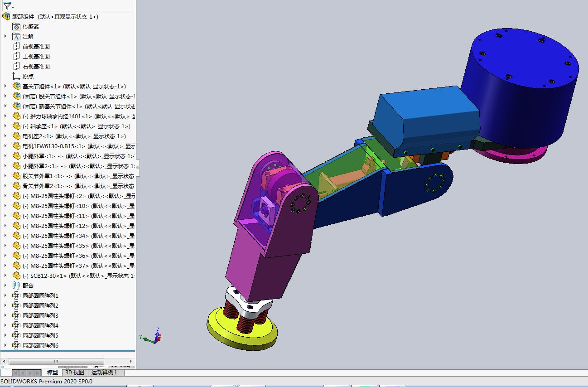Click the 骨关节外罩2<1> part icon
The image size is (588, 387).
16,186
